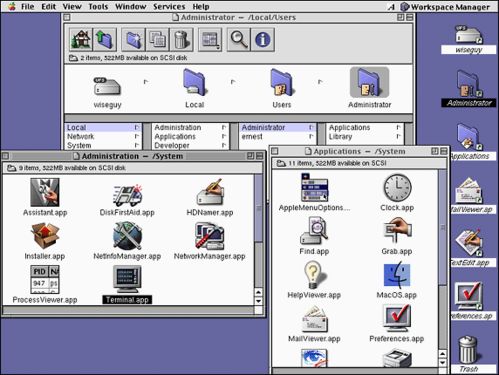Image resolution: width=499 pixels, height=375 pixels.
Task: Select AppleMenuOptions icon in Applications window
Action: [314, 188]
